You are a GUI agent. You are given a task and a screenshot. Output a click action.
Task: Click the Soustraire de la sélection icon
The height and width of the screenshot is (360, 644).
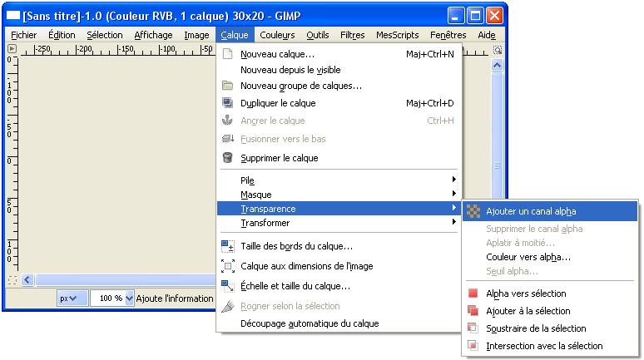click(473, 328)
